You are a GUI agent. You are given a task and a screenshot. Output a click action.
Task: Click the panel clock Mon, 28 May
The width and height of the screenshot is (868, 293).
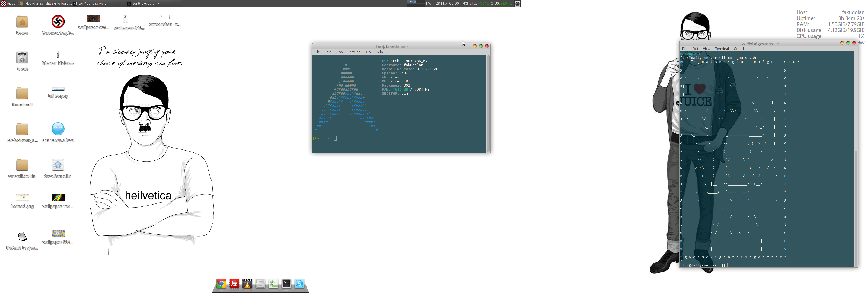442,3
